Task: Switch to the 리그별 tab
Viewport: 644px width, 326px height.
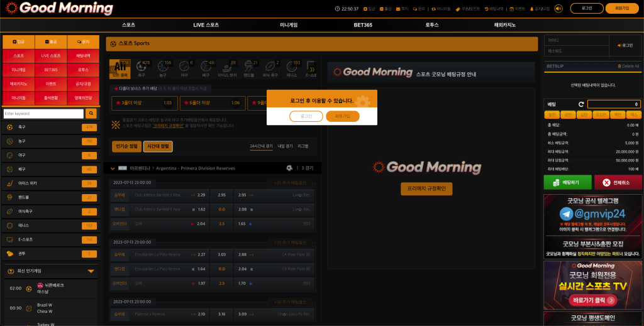Action: click(x=303, y=146)
